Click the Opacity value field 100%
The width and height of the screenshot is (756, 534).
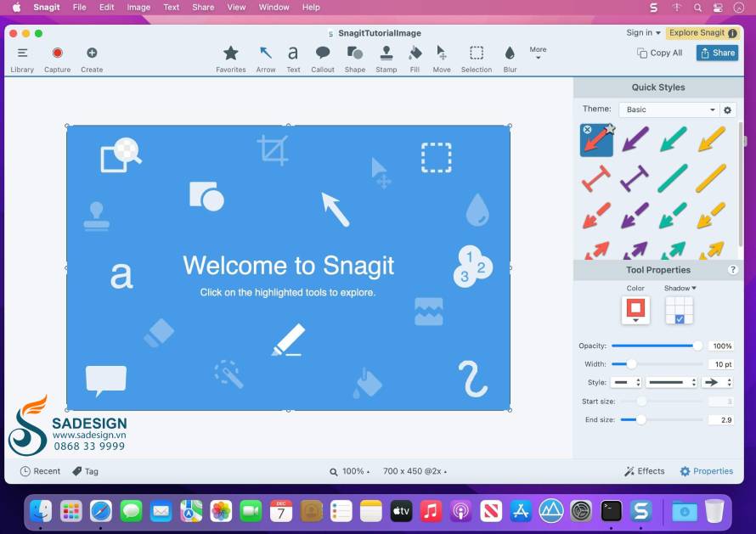[x=721, y=346]
